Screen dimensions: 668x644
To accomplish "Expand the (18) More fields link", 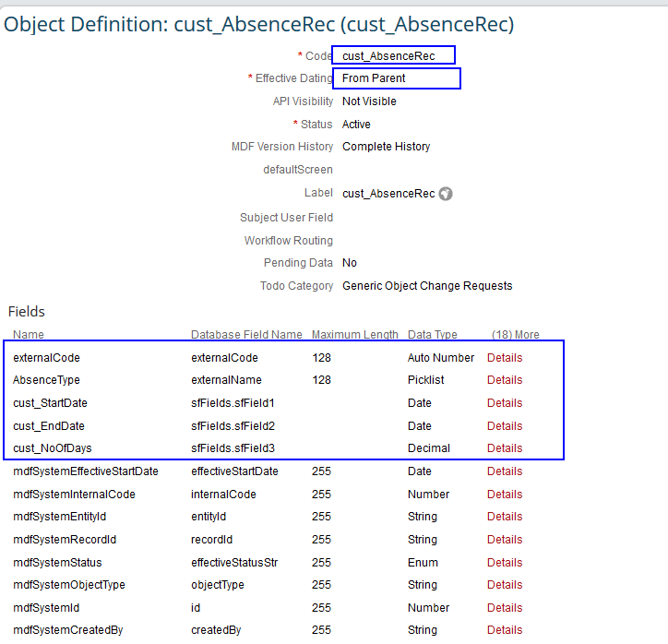I will tap(515, 335).
